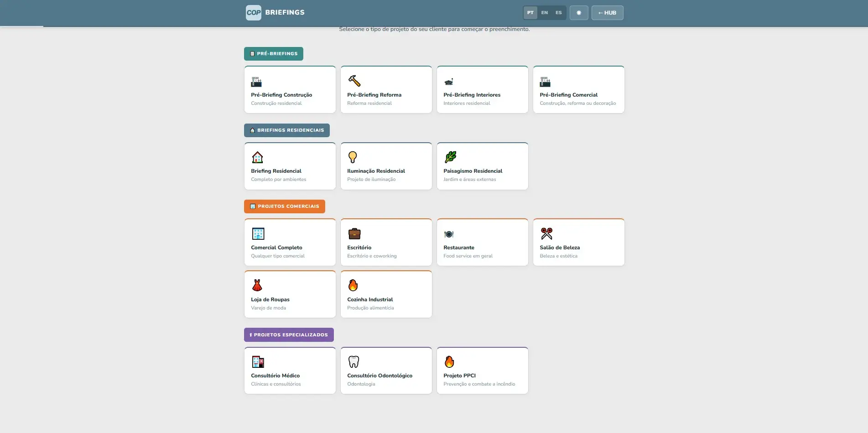Switch language to ES
868x433 pixels.
558,13
